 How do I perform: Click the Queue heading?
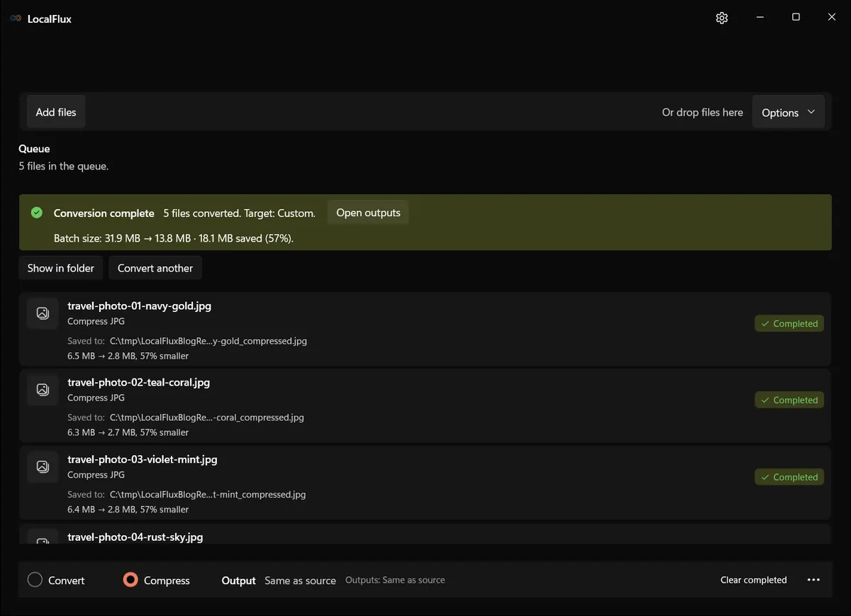[34, 149]
